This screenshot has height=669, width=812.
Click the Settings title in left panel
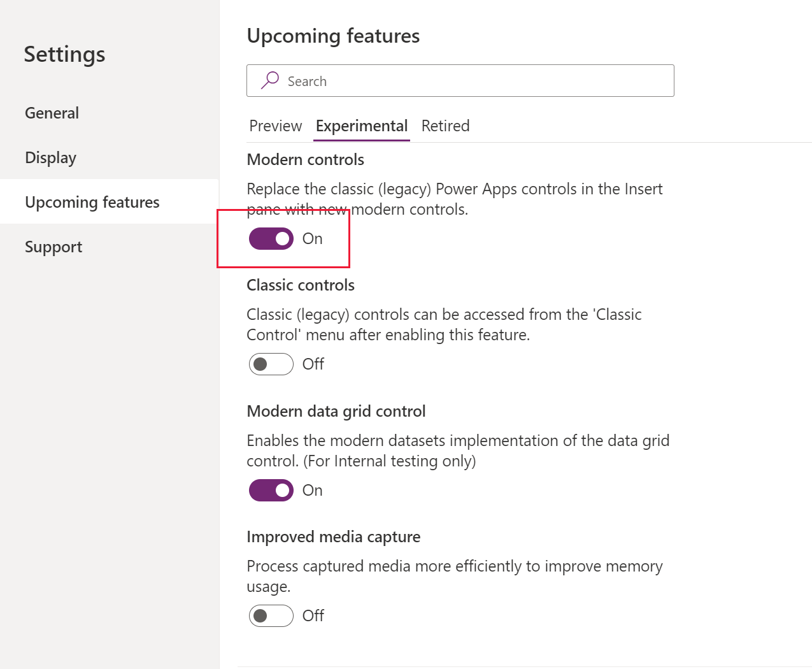pyautogui.click(x=64, y=55)
